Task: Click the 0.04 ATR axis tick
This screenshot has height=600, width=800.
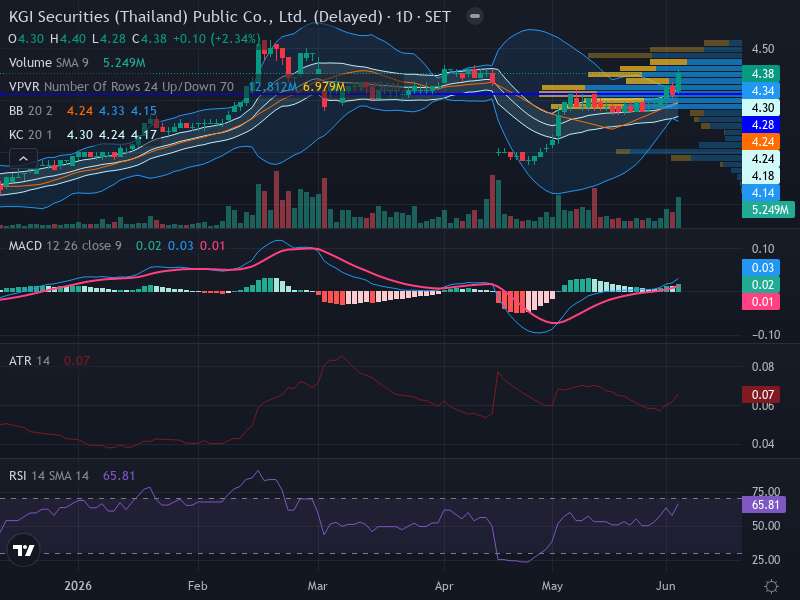Action: (x=762, y=444)
